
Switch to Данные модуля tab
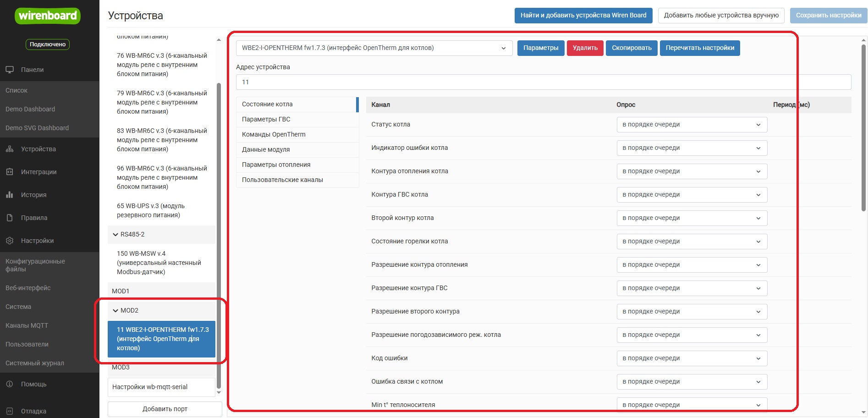pyautogui.click(x=297, y=149)
